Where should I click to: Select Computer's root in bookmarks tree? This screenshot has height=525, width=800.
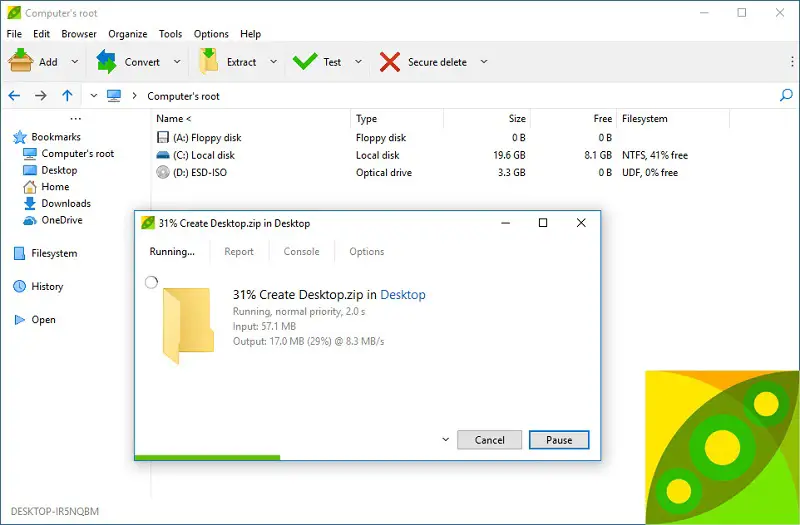pyautogui.click(x=78, y=154)
